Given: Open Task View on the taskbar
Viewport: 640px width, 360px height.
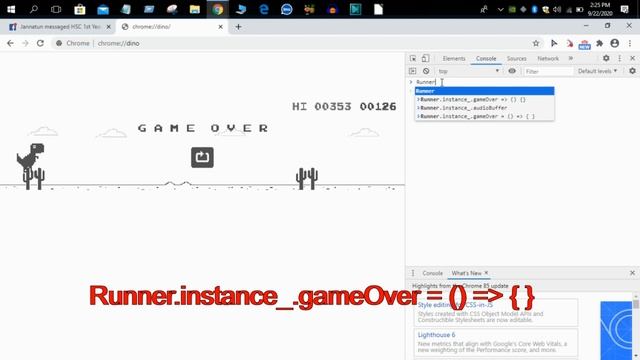Looking at the screenshot, I should pyautogui.click(x=56, y=9).
